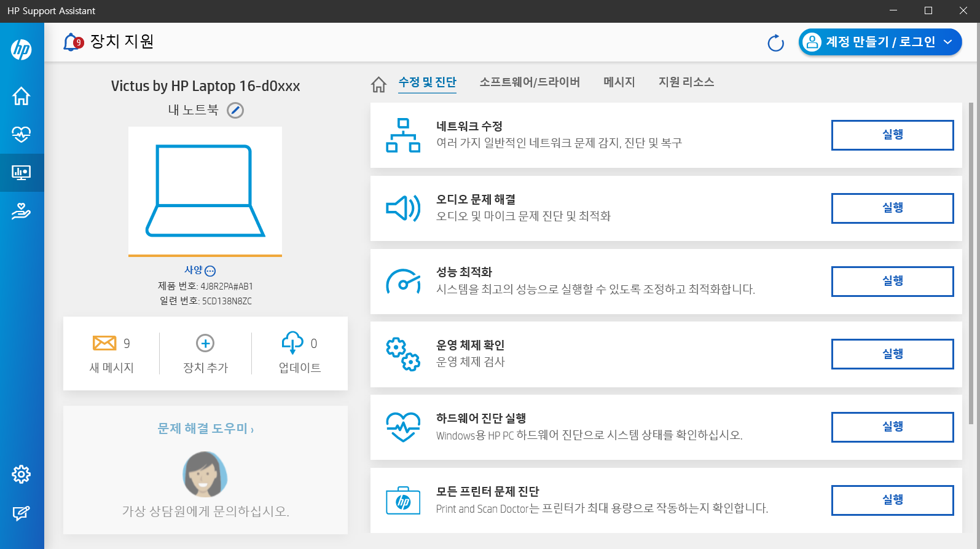Click the 제품 번호 4J8R2PA#AB1 text
The image size is (980, 549).
click(205, 286)
